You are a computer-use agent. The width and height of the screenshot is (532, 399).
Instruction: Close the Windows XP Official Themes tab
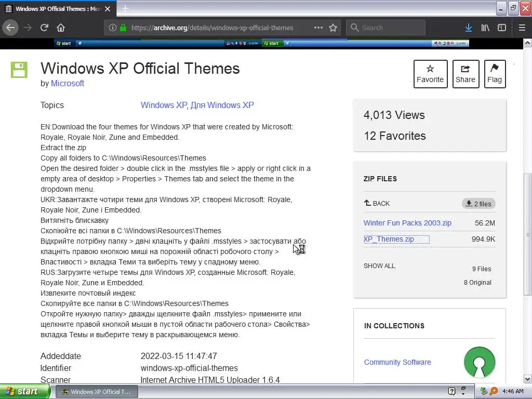[108, 9]
